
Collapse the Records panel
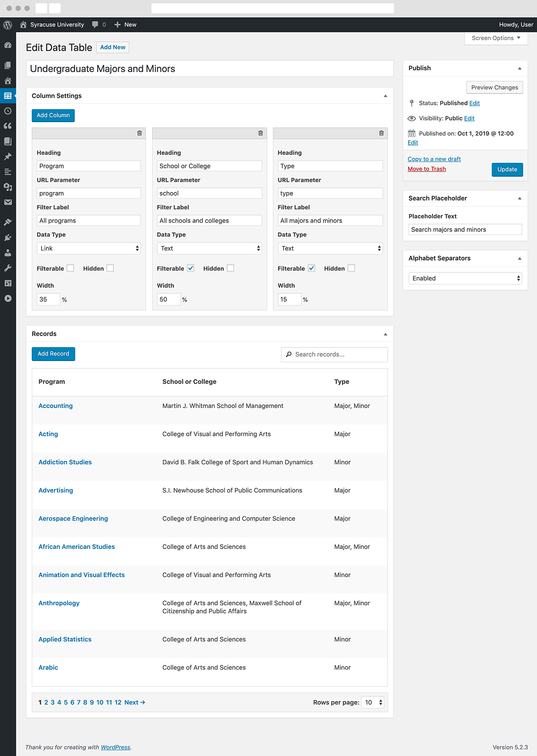386,334
